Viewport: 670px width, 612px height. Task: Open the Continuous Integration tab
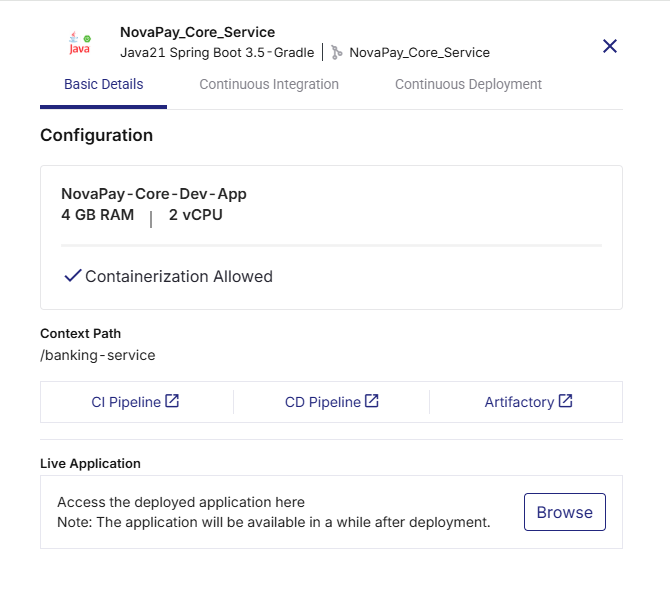269,84
